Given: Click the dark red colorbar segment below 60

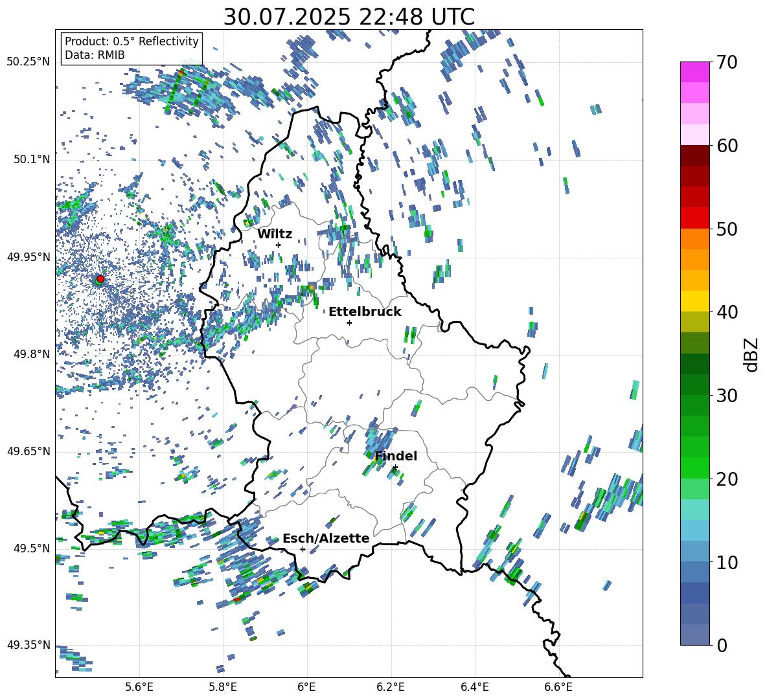Looking at the screenshot, I should (695, 155).
